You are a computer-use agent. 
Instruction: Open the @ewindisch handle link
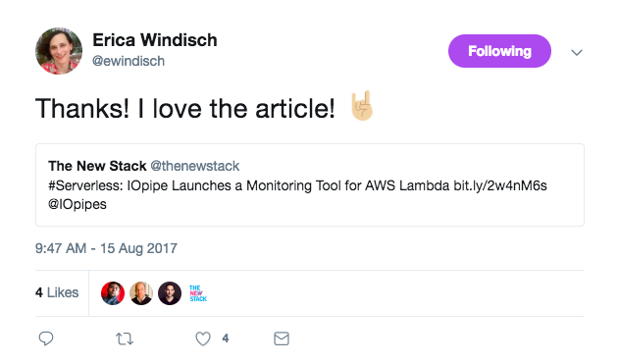[129, 61]
